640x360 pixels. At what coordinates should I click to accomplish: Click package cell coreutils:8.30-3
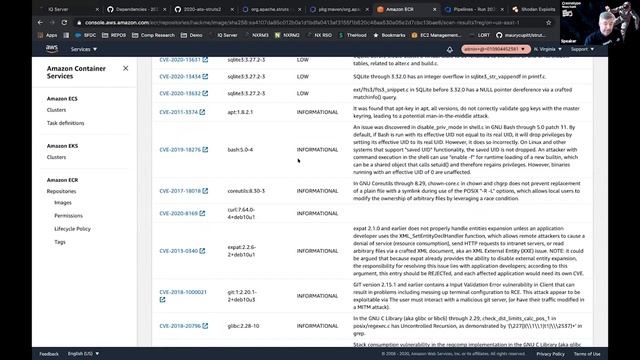pos(246,191)
